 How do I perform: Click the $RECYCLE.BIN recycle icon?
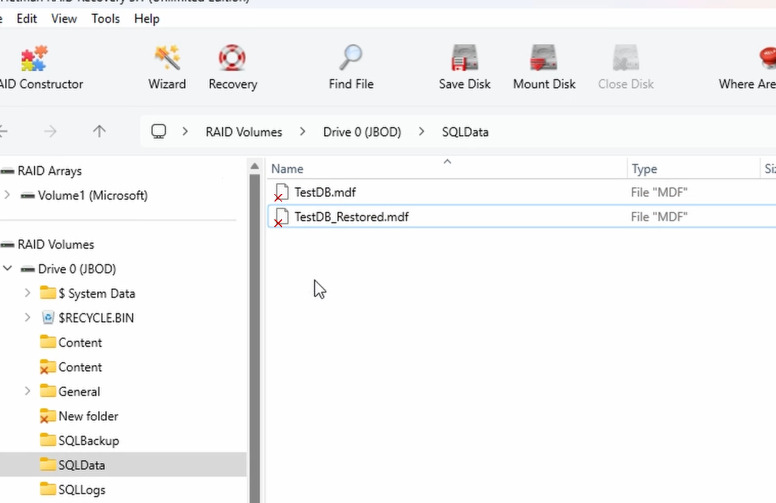[48, 317]
